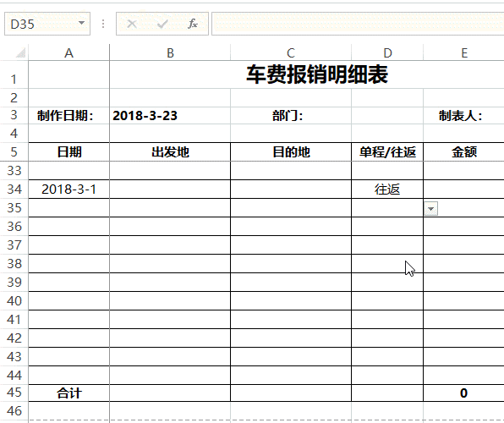The width and height of the screenshot is (504, 423).
Task: Select column D header
Action: 387,52
